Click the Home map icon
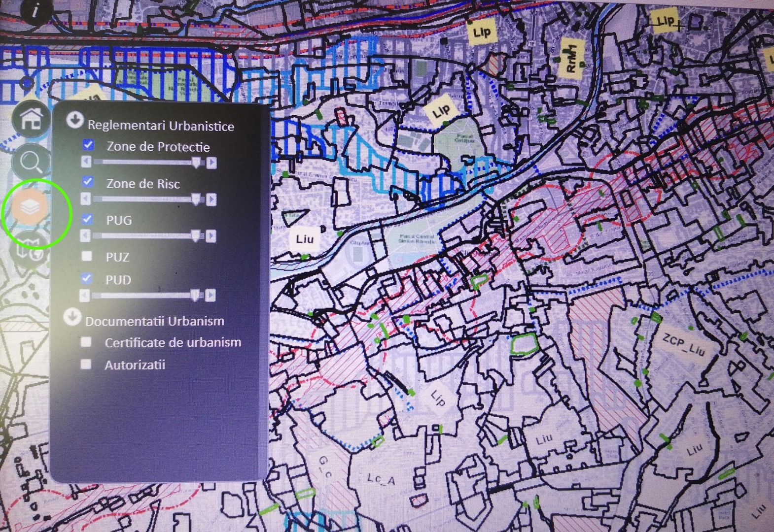 pos(32,119)
